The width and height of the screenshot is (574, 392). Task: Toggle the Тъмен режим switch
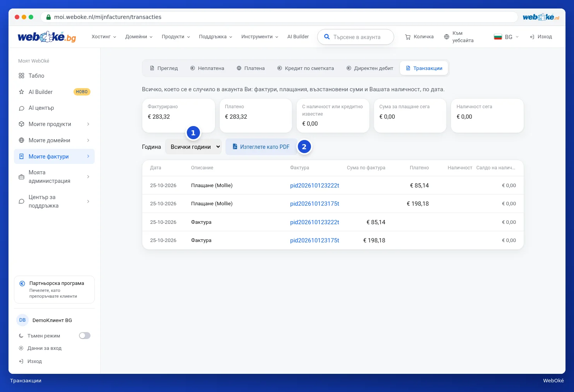click(85, 336)
